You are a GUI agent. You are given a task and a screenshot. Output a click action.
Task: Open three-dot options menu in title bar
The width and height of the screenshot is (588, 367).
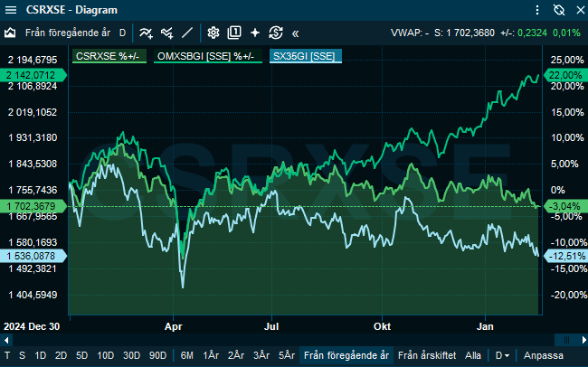tap(538, 10)
